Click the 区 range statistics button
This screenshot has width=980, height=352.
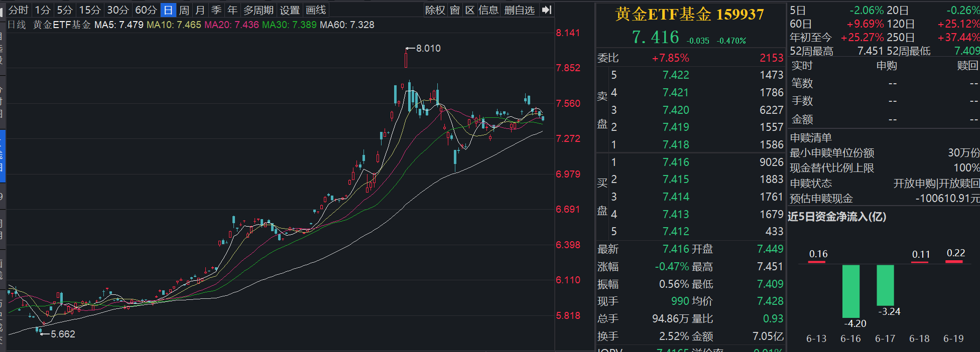tap(470, 10)
